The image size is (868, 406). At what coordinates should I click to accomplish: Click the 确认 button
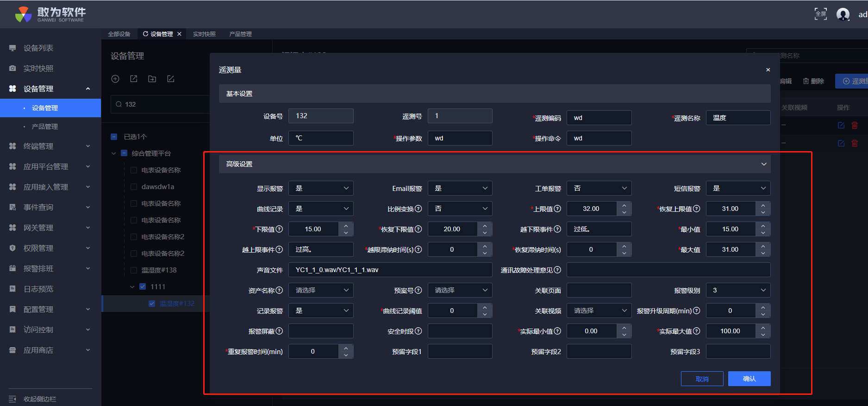[749, 379]
